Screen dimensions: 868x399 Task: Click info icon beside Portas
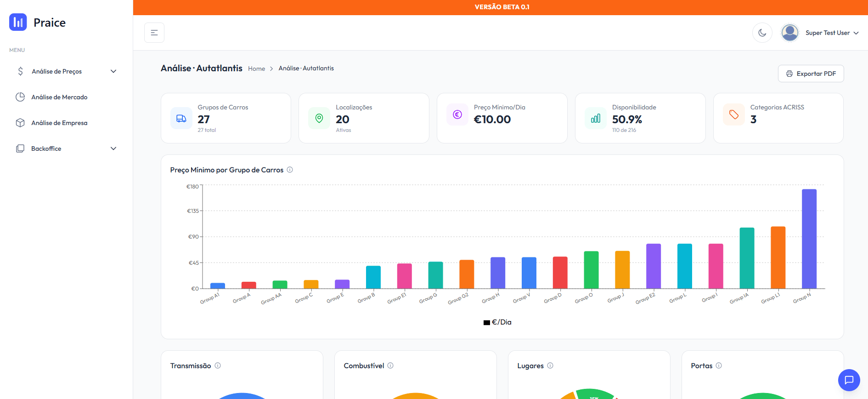[x=719, y=365]
